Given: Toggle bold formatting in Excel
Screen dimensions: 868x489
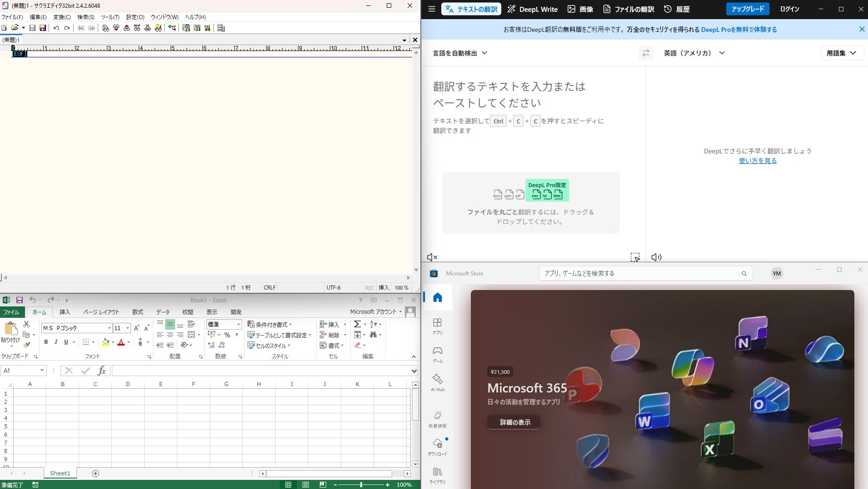Looking at the screenshot, I should point(46,342).
